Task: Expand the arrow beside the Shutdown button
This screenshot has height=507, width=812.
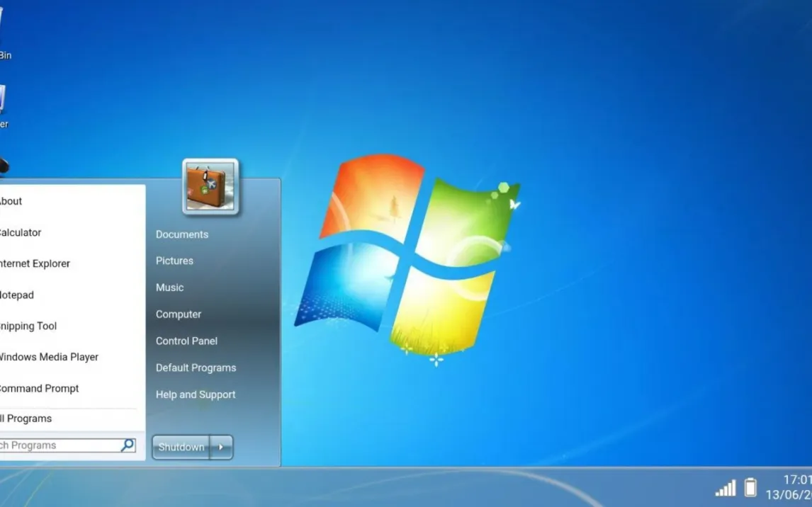Action: click(221, 448)
